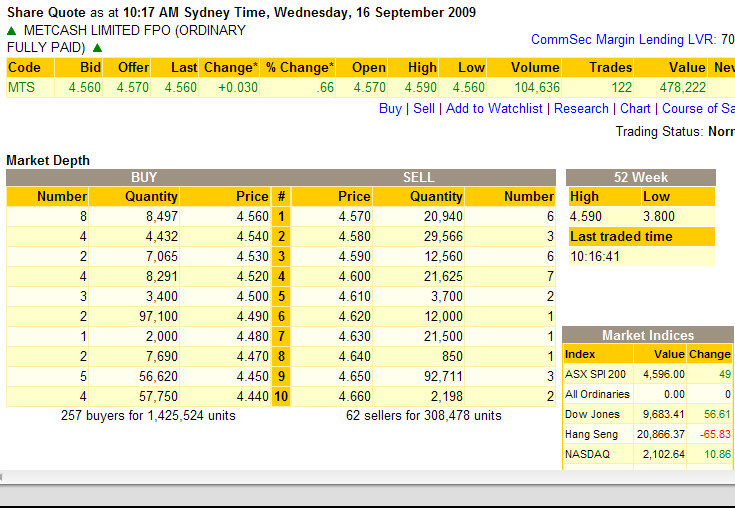Image resolution: width=735 pixels, height=508 pixels.
Task: Click the Buy link
Action: (x=390, y=109)
